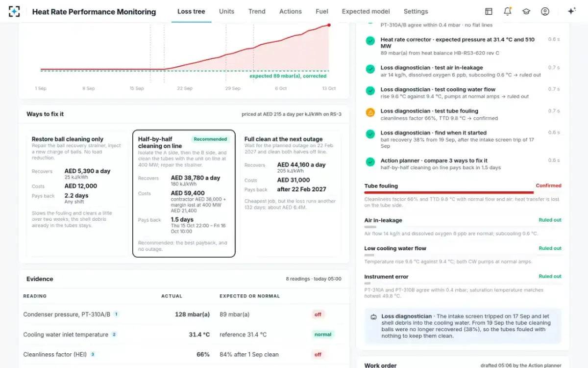Click the red end point on the trend chart

point(329,25)
